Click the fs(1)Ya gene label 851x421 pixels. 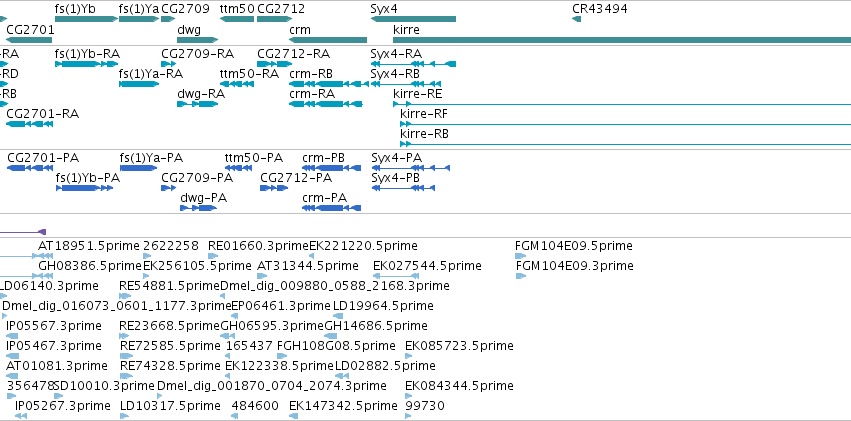click(139, 9)
